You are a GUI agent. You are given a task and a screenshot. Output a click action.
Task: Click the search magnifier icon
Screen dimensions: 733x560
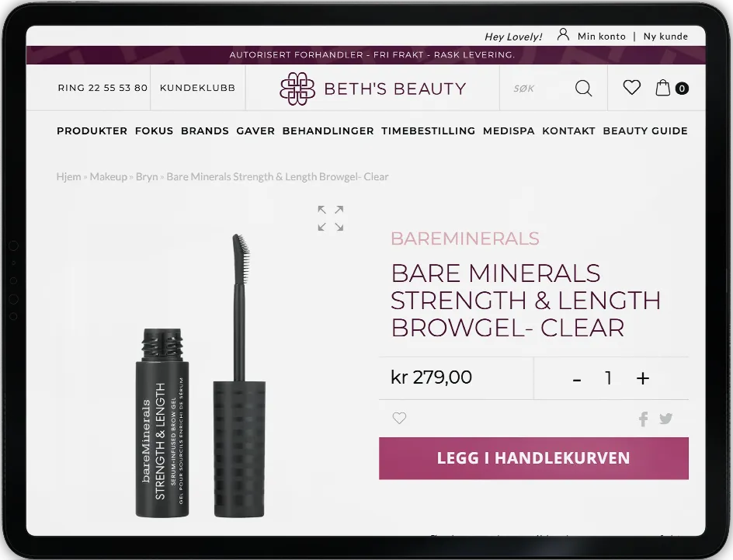[583, 88]
